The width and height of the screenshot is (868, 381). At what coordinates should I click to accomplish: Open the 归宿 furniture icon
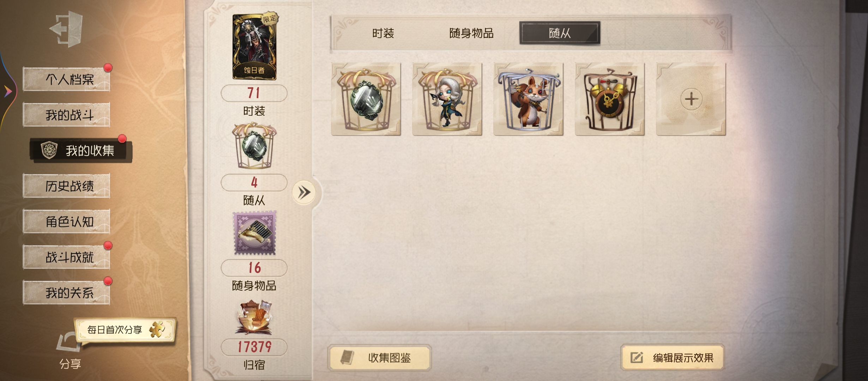(x=254, y=317)
